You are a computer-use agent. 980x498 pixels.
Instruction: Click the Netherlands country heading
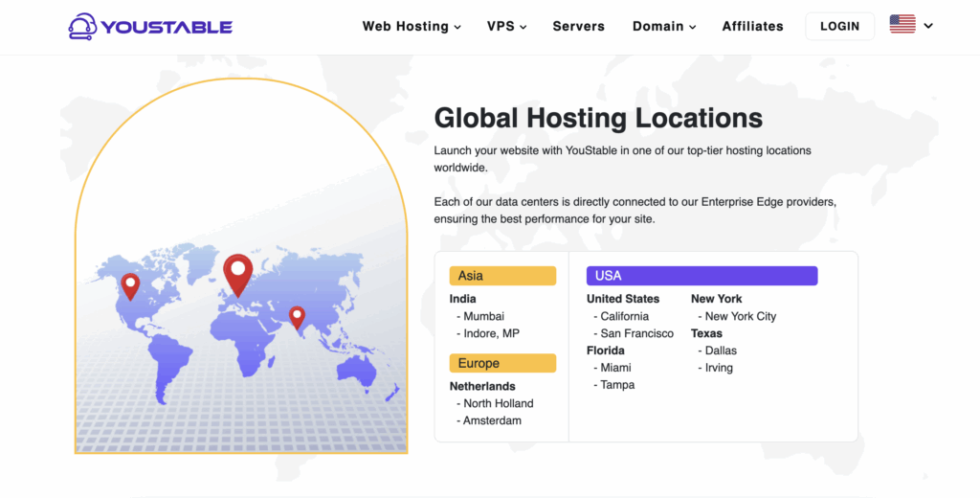[482, 387]
